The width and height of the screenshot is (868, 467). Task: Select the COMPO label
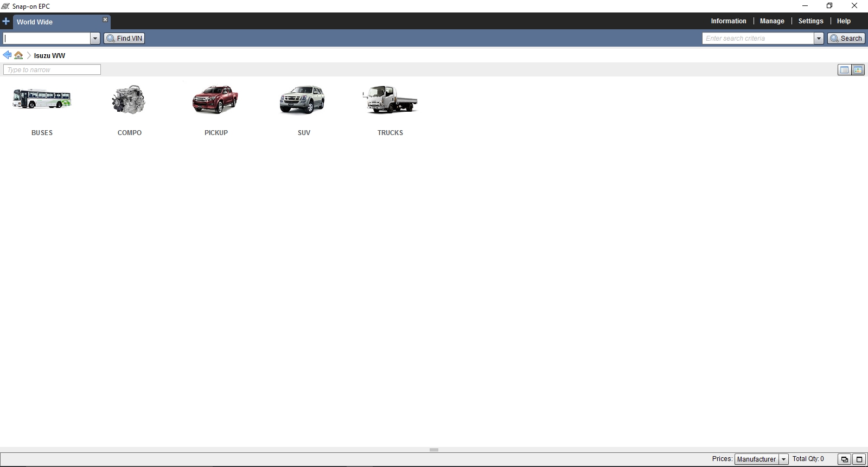point(130,133)
